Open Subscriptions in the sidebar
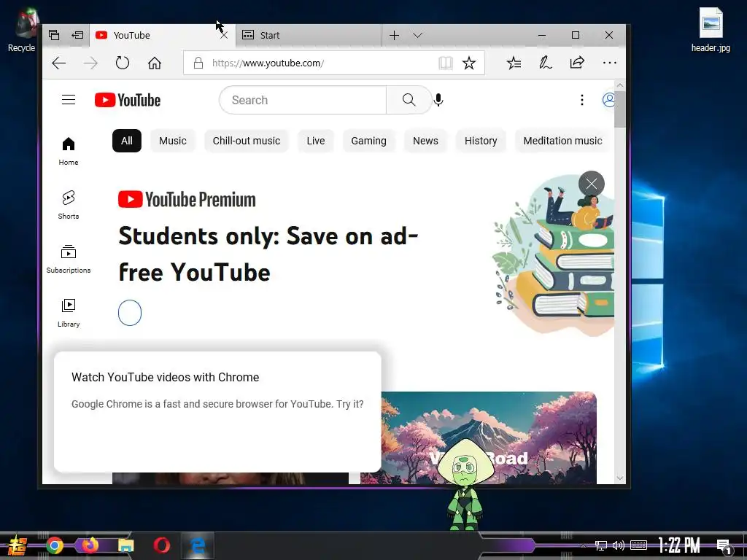 69,259
